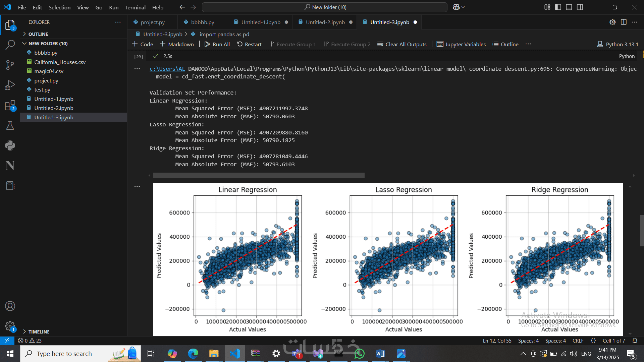This screenshot has height=362, width=644.
Task: Open the Search view in activity bar
Action: click(x=10, y=45)
